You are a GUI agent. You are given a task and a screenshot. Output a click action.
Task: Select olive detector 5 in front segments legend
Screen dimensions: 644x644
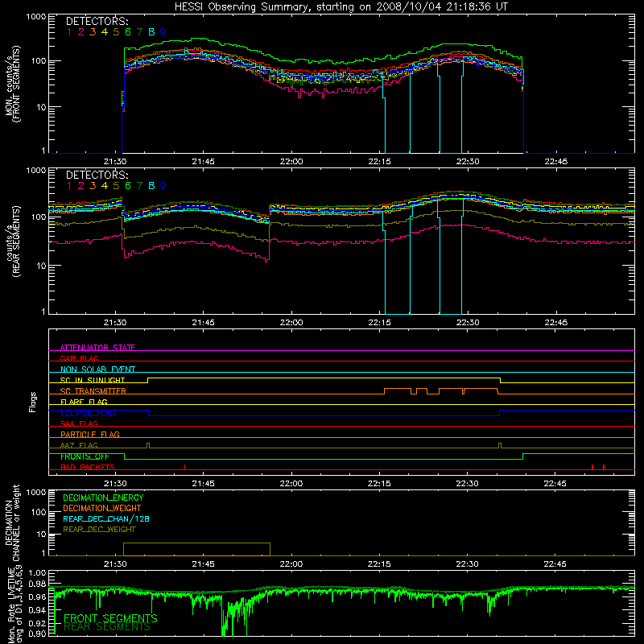coord(116,32)
